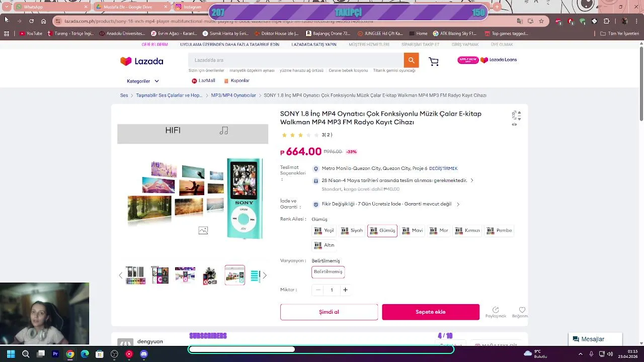Switch to Mustafa Efe Google Drive tab

click(132, 7)
